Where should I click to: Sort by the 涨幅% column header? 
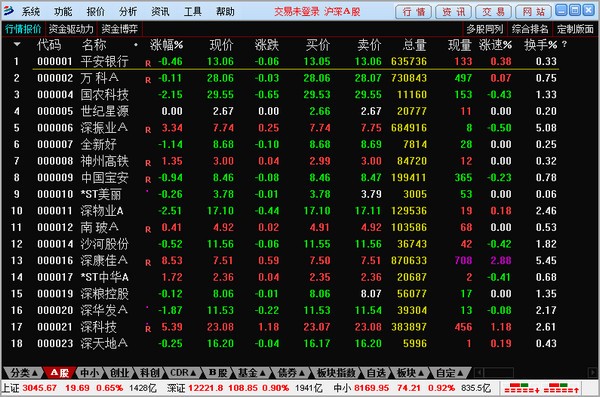pyautogui.click(x=166, y=45)
